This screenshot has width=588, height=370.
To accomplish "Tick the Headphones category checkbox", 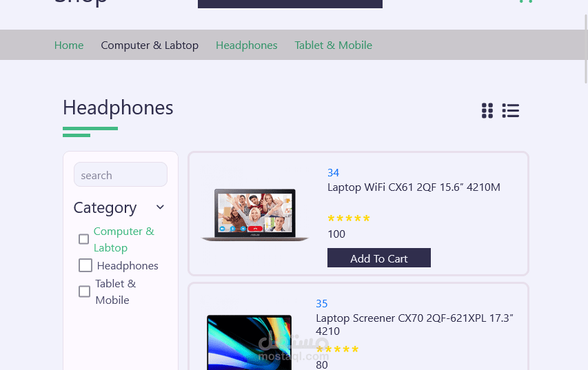I will 85,265.
